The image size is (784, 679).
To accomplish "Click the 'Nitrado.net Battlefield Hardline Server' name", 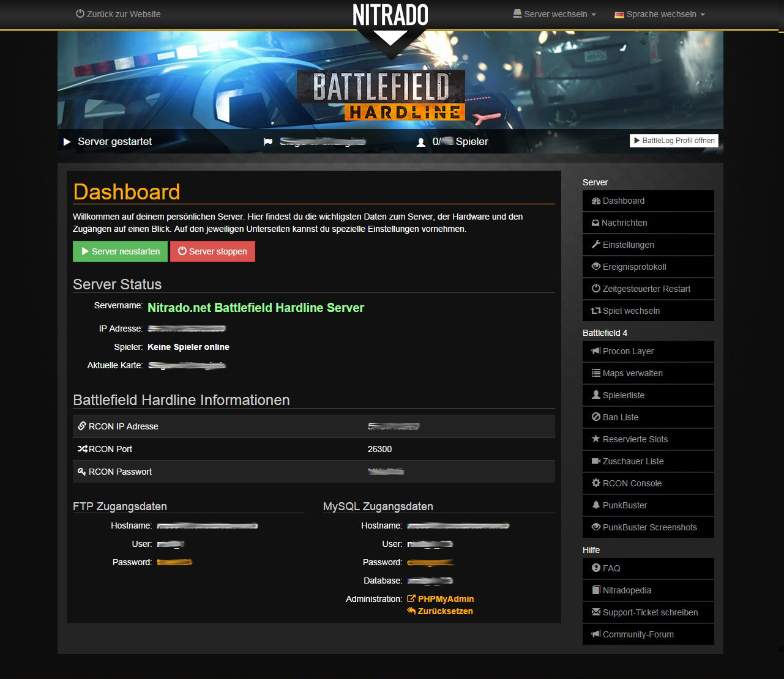I will [256, 308].
